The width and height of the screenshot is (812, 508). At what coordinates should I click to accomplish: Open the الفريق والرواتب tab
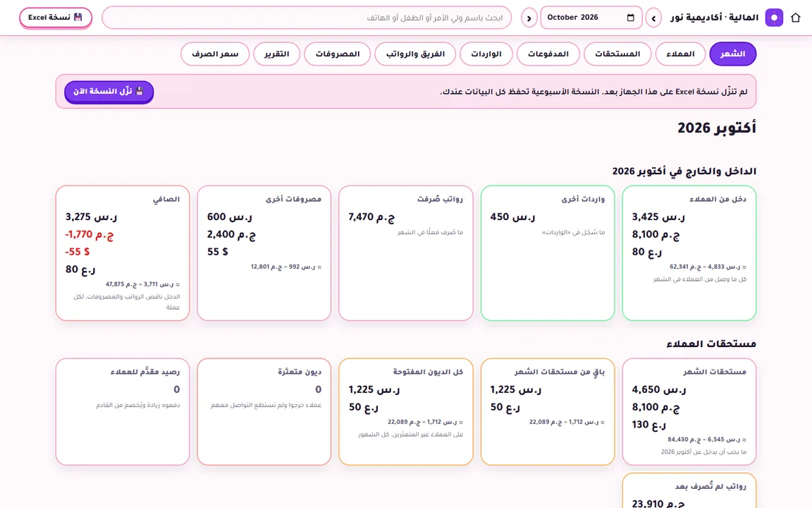(414, 54)
